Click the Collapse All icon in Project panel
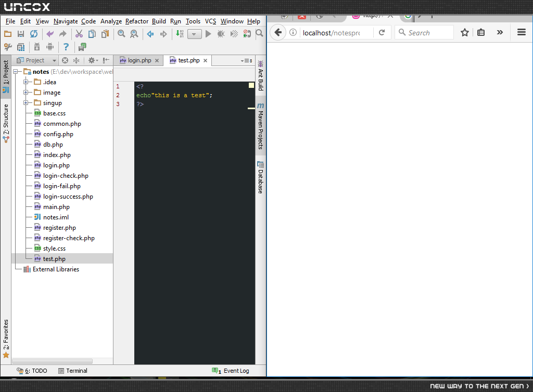This screenshot has height=392, width=533. (76, 60)
